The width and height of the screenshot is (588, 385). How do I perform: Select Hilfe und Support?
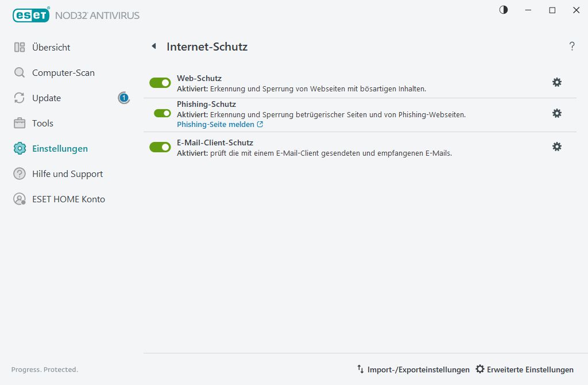[67, 174]
